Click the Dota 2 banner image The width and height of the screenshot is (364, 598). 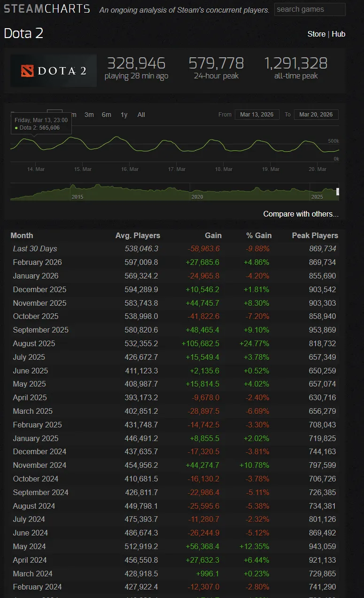[54, 70]
